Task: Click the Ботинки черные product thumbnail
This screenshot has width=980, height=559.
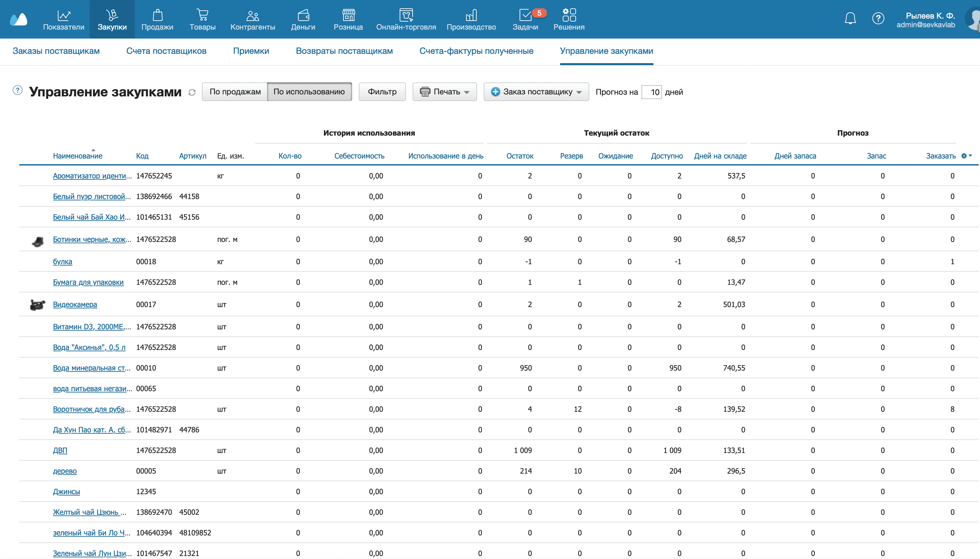Action: (38, 241)
